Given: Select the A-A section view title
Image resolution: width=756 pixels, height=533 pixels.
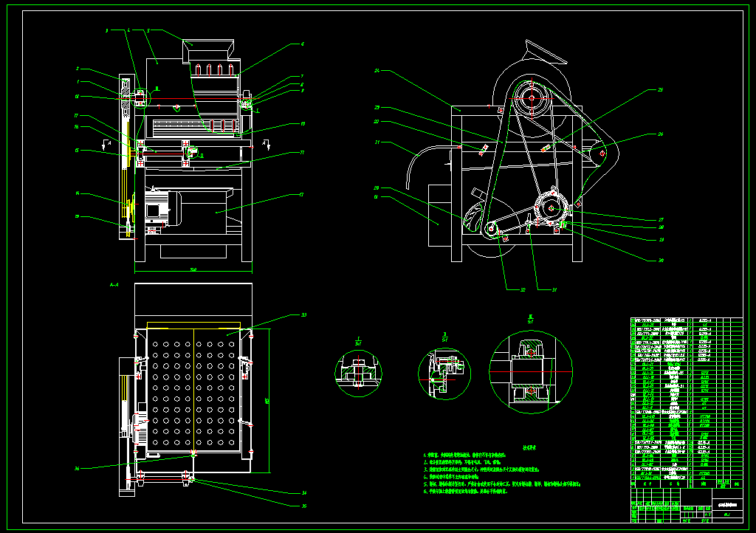Looking at the screenshot, I should coord(114,285).
